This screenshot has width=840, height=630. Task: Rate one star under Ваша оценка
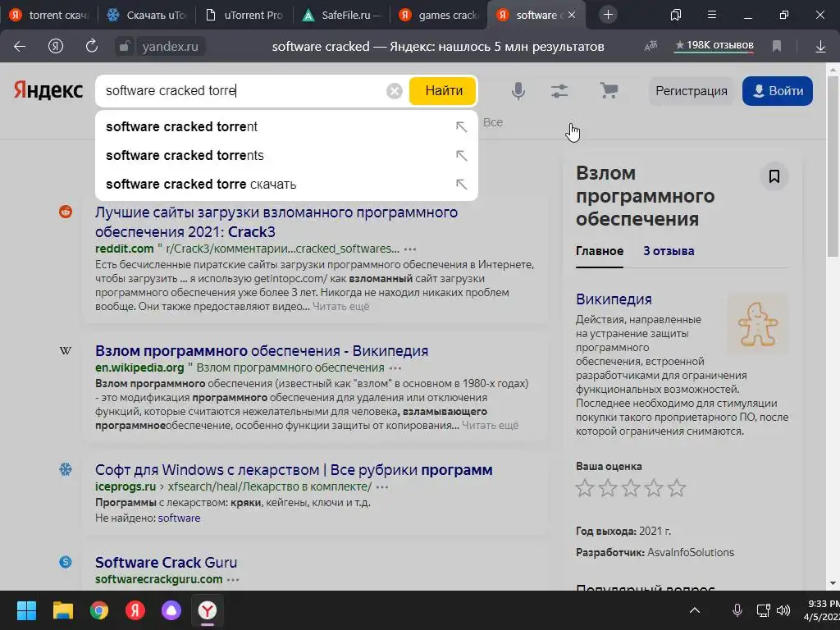[584, 488]
